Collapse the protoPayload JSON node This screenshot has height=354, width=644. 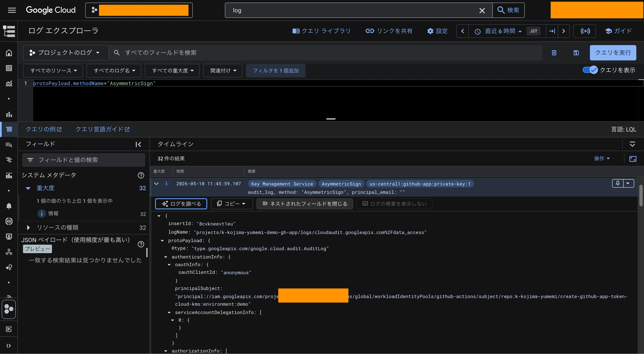[x=162, y=241]
